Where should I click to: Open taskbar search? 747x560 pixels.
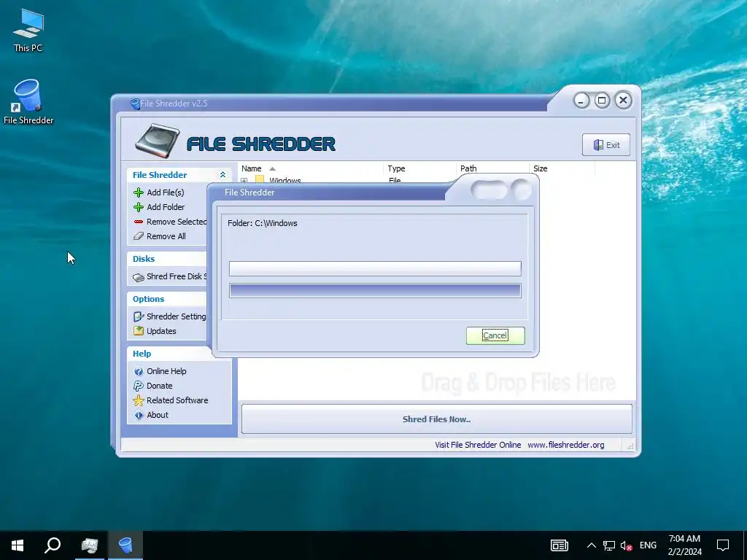coord(53,545)
